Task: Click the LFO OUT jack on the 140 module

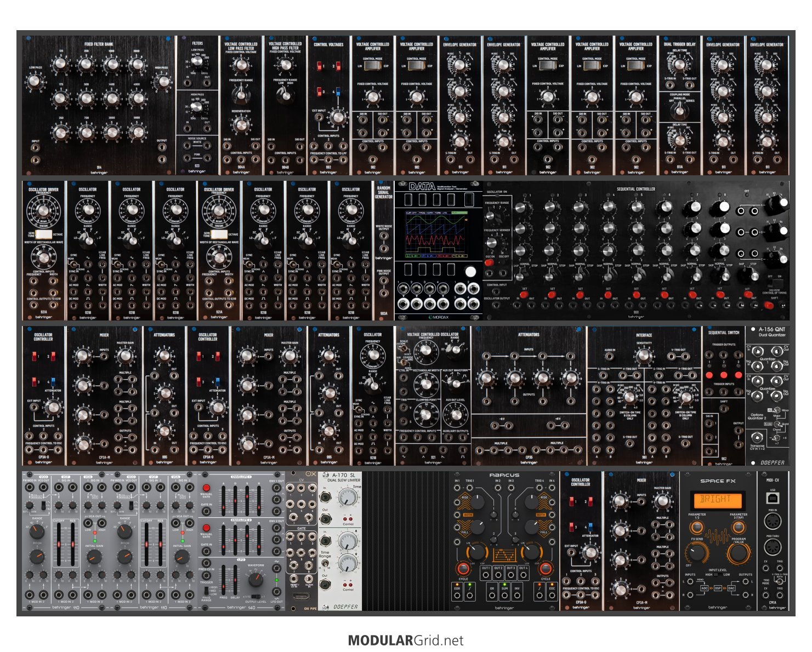Action: coord(277,593)
